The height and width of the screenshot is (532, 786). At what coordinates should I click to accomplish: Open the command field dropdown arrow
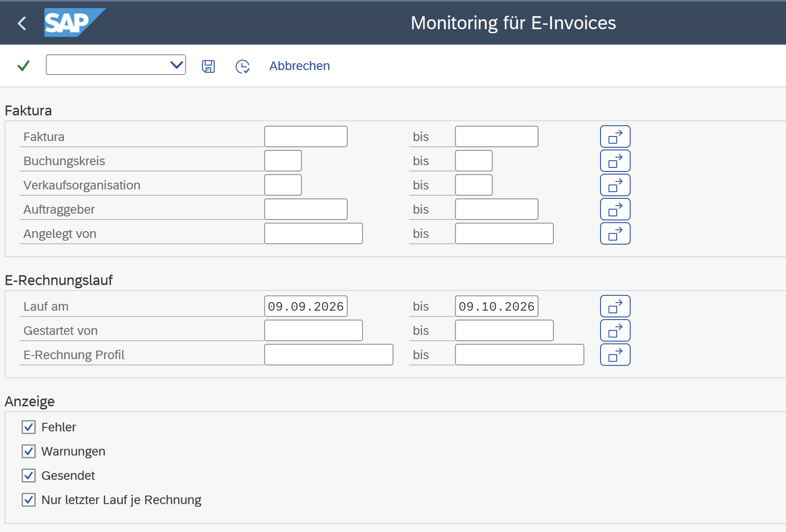pos(177,65)
